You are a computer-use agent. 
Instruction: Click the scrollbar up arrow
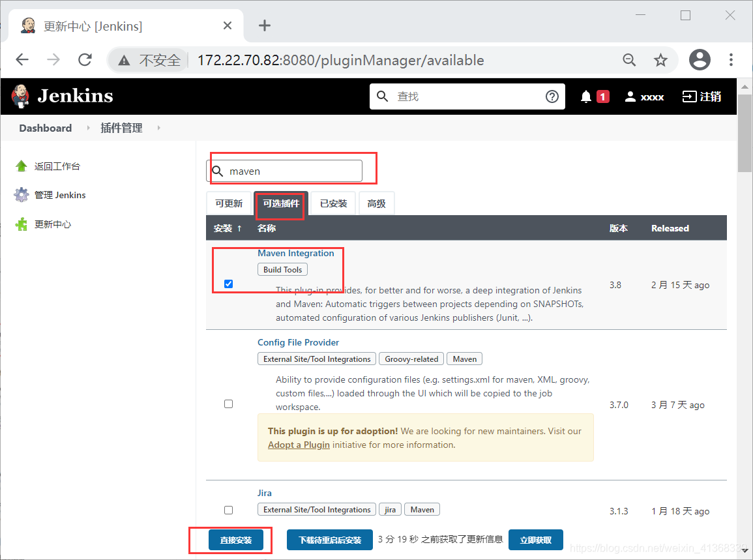tap(745, 87)
